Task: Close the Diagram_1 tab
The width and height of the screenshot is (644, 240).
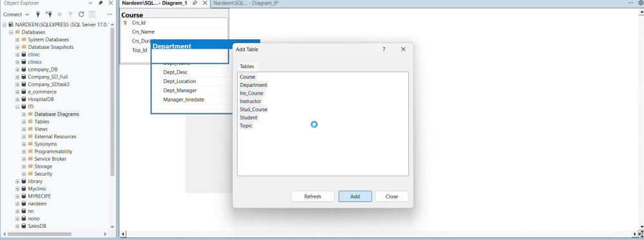Action: 205,3
